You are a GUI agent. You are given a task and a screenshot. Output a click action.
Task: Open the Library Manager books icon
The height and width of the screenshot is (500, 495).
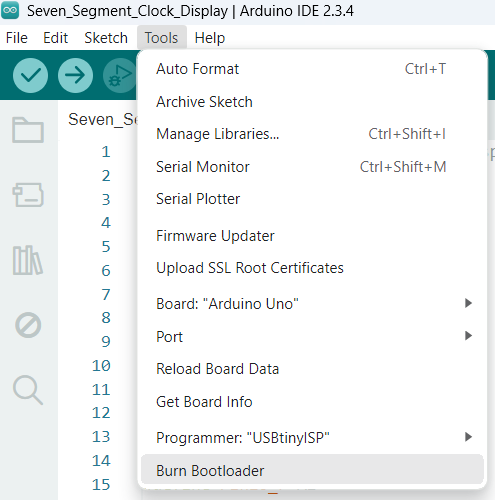click(x=28, y=260)
